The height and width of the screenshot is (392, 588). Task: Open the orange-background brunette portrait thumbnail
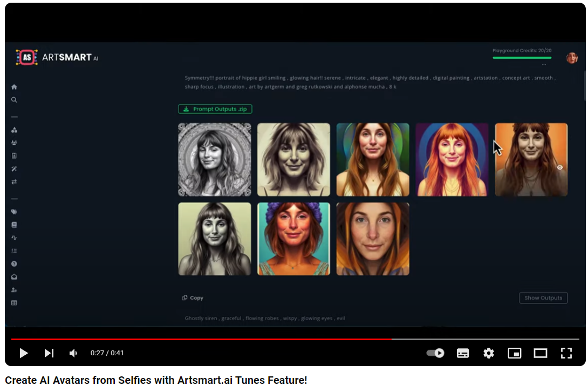coord(531,160)
